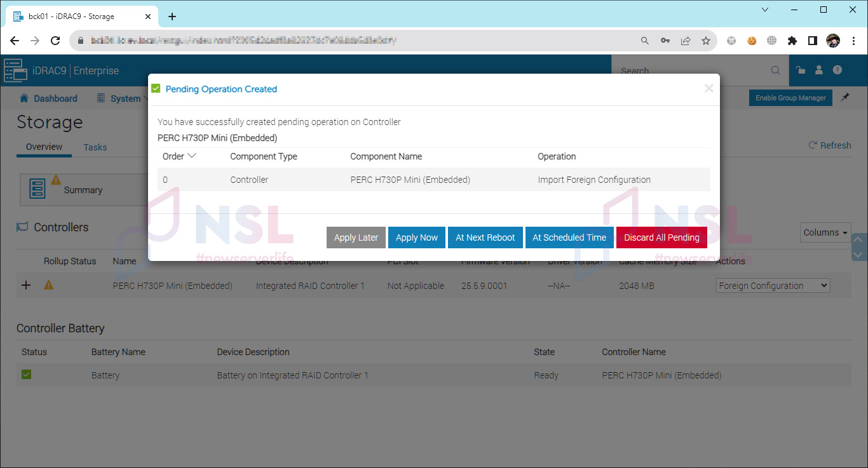Screen dimensions: 868x468
Task: Expand the PERC H730P controller row
Action: point(26,286)
